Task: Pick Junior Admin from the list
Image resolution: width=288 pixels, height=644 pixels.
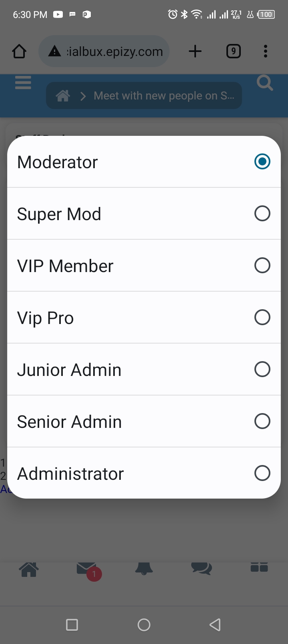Action: click(x=262, y=370)
